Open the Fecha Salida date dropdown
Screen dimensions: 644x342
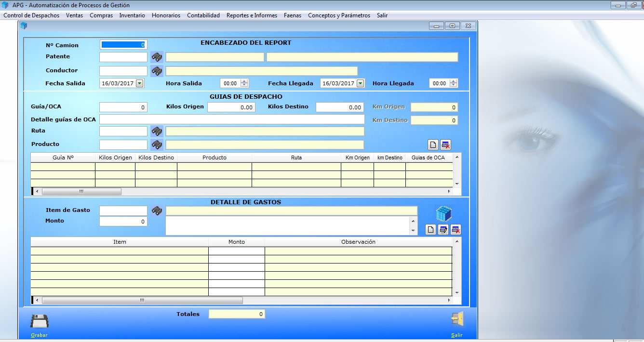click(139, 83)
